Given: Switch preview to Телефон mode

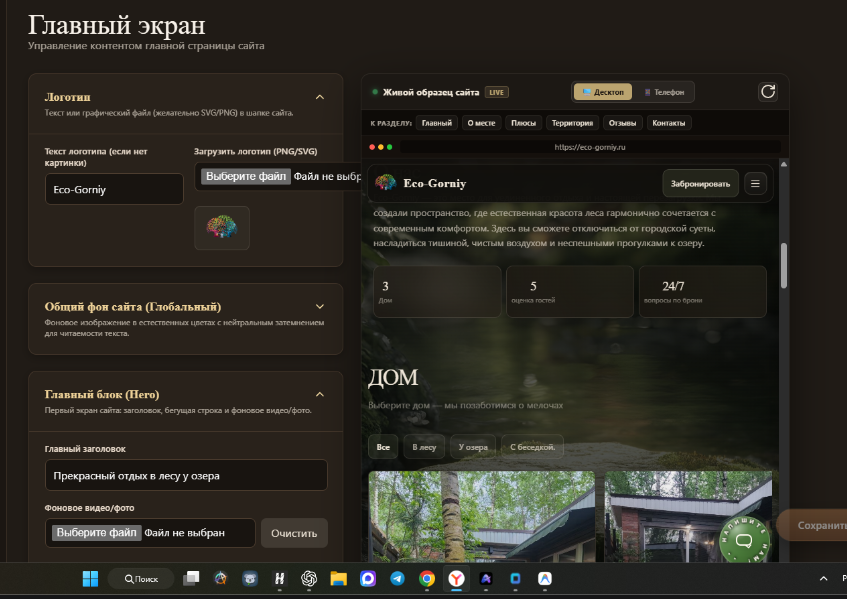Looking at the screenshot, I should (664, 92).
